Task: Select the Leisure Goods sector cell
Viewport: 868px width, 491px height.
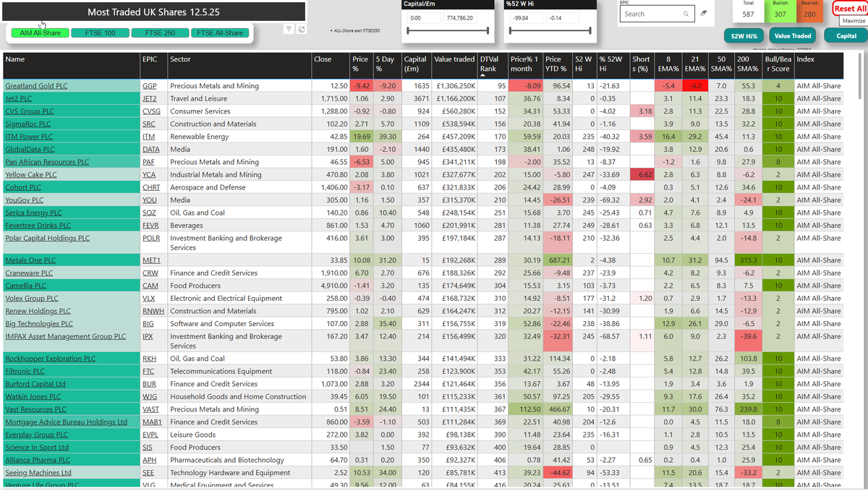Action: pos(240,435)
